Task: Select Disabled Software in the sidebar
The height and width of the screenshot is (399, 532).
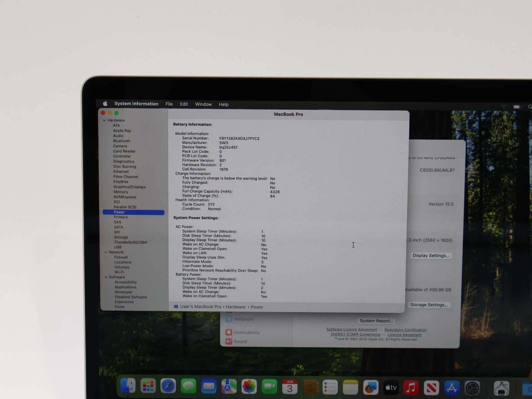Action: pyautogui.click(x=131, y=297)
